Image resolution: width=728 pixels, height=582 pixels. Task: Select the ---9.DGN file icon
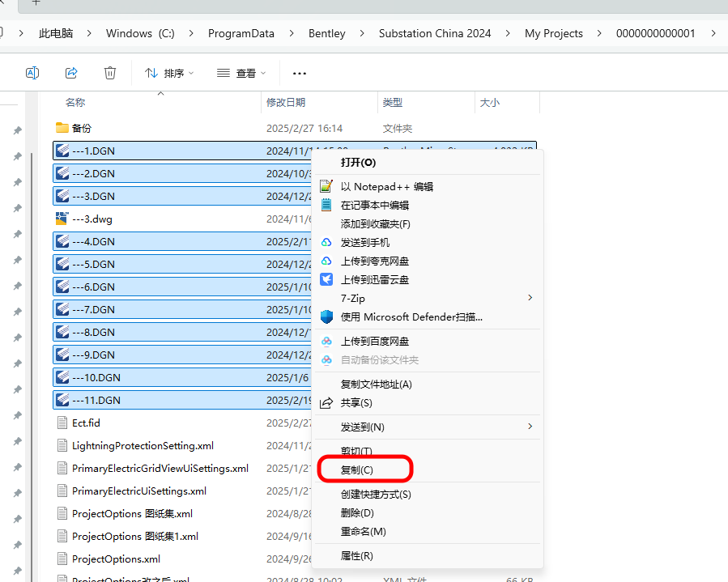[62, 355]
